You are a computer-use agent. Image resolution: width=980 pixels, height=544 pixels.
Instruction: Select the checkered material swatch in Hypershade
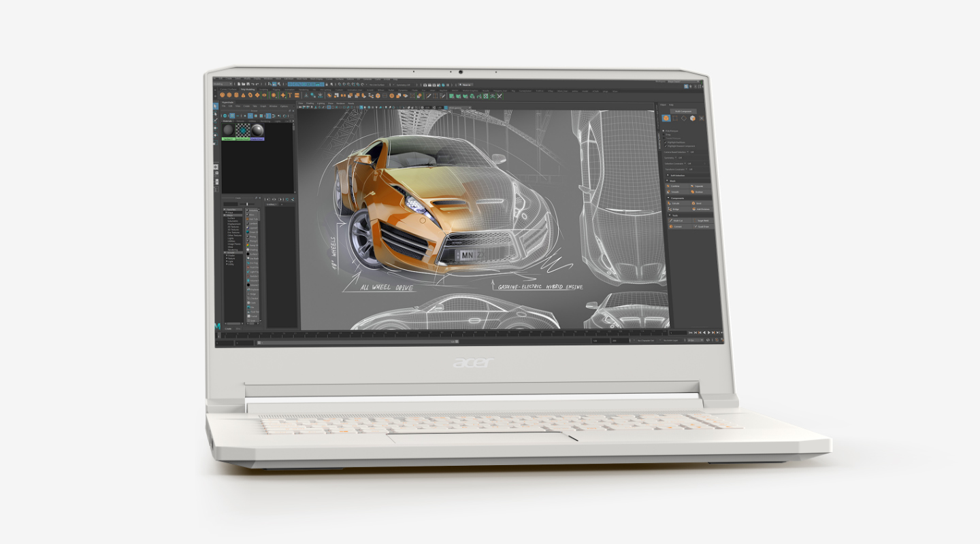click(242, 130)
